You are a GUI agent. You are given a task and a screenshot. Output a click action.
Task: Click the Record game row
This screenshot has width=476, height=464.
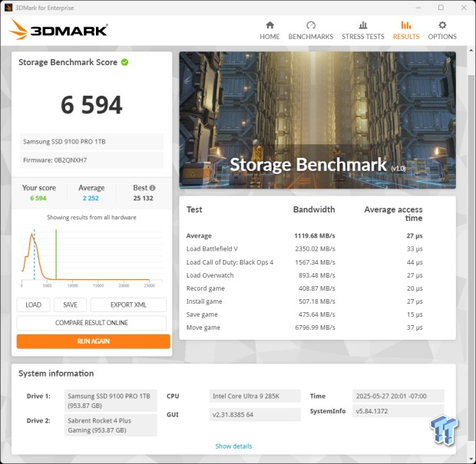[305, 288]
